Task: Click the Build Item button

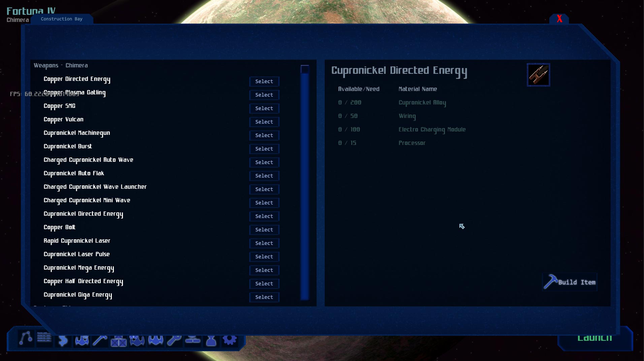Action: [x=570, y=282]
